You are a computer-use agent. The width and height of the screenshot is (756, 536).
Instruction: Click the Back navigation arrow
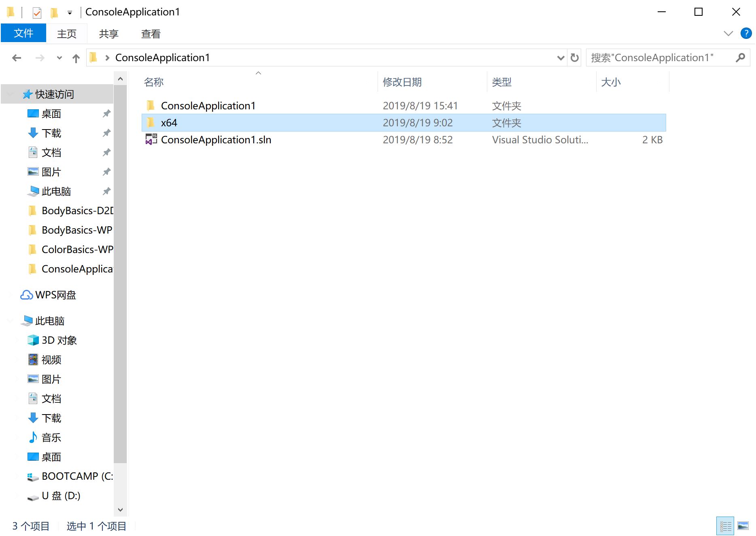tap(17, 58)
